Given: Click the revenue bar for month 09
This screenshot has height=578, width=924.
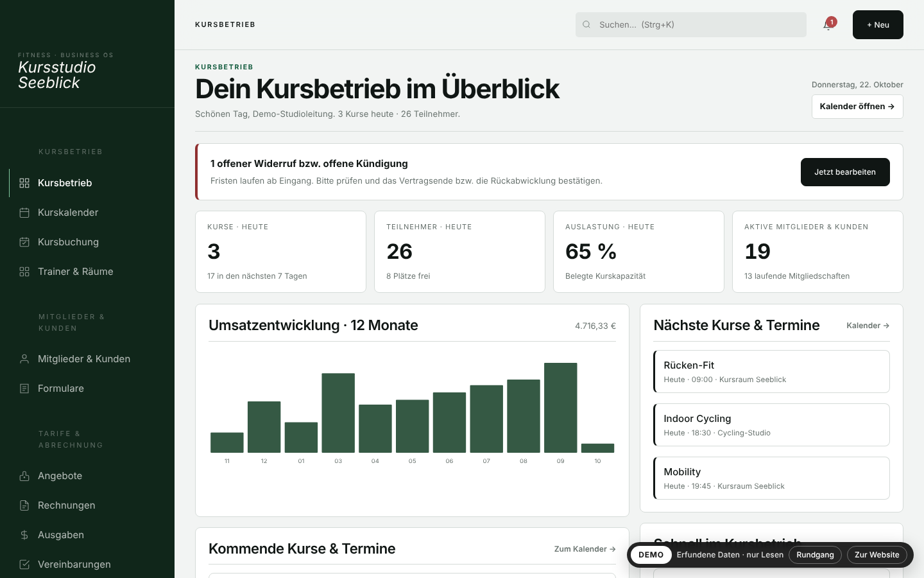Looking at the screenshot, I should [561, 408].
